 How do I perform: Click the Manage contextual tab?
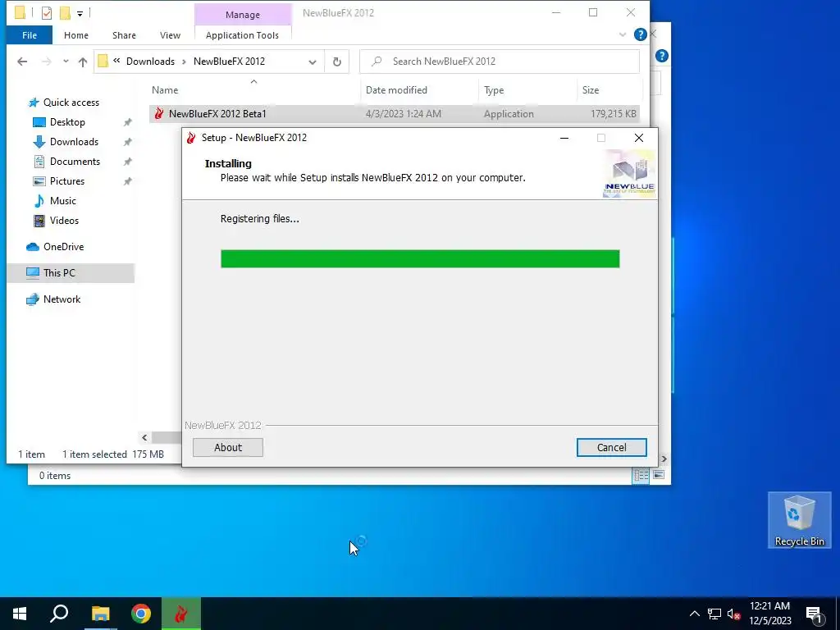pos(243,15)
